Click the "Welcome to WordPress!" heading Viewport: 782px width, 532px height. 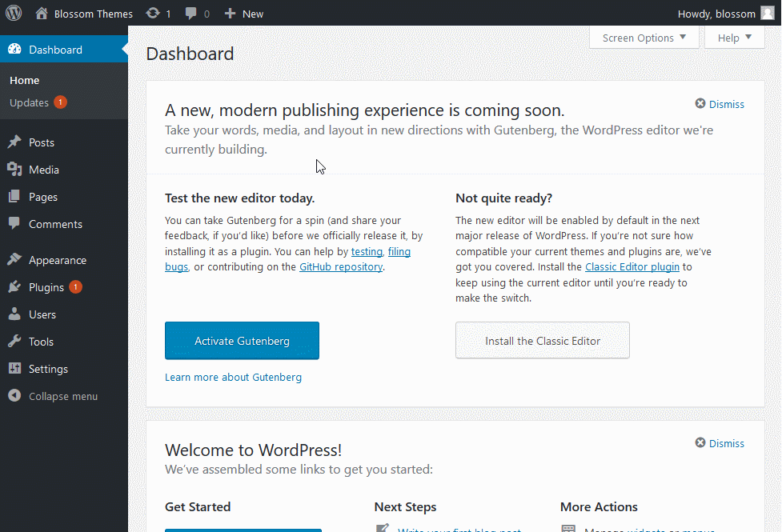(254, 450)
